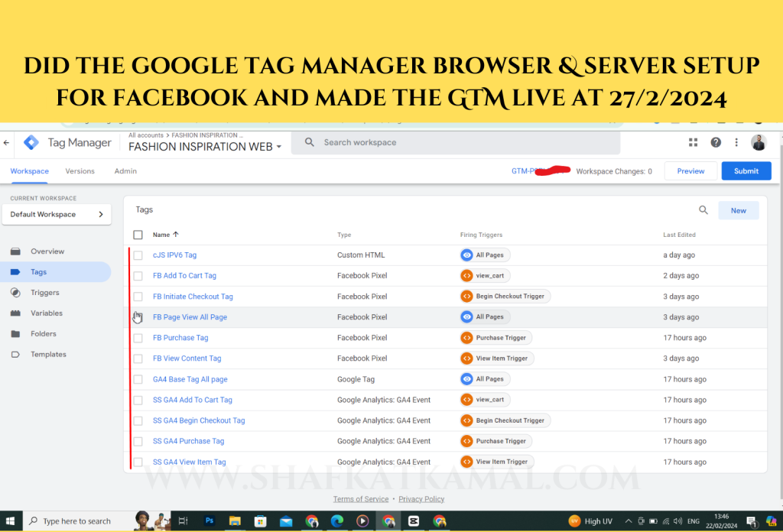Screen dimensions: 783x532
Task: Open Task View on the taskbar
Action: click(x=184, y=521)
